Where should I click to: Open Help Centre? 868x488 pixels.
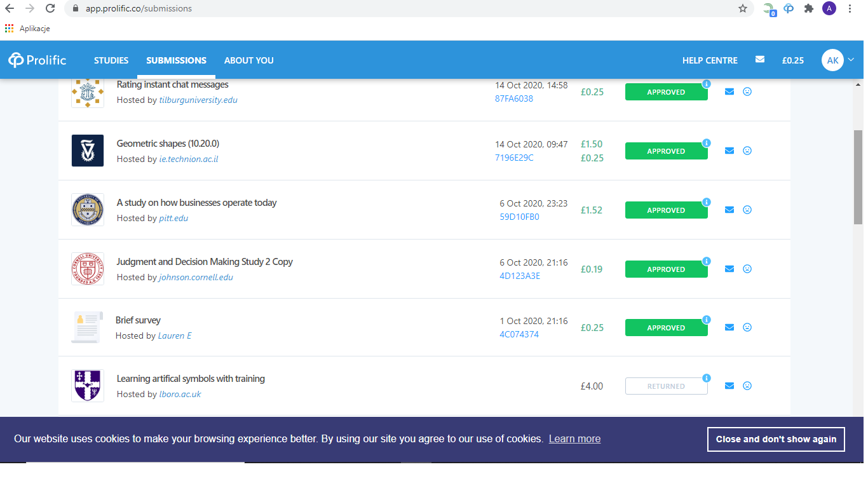coord(710,60)
